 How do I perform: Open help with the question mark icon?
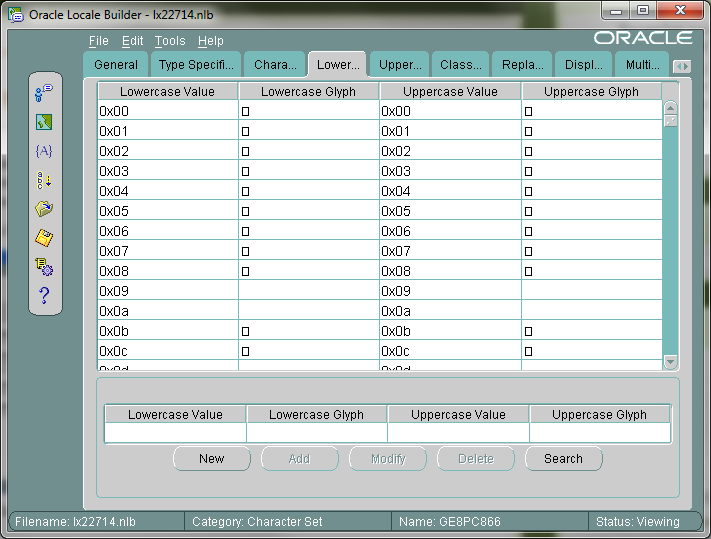point(44,296)
